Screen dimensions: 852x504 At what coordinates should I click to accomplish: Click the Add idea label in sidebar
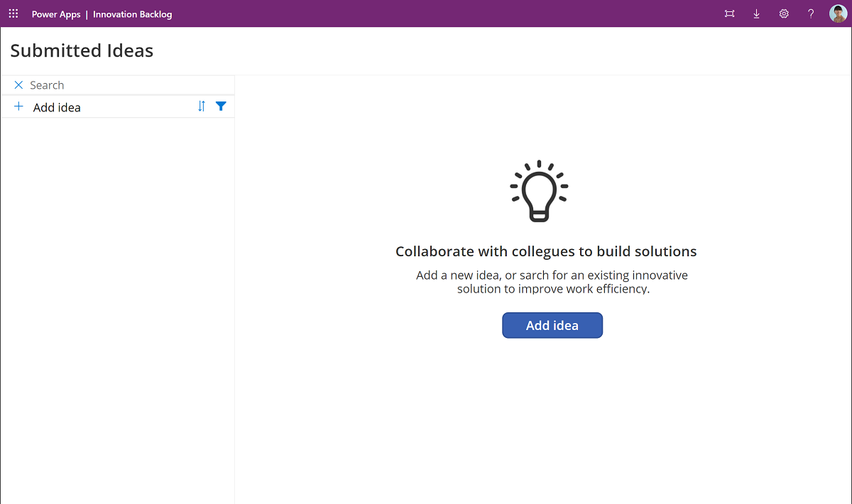(57, 107)
